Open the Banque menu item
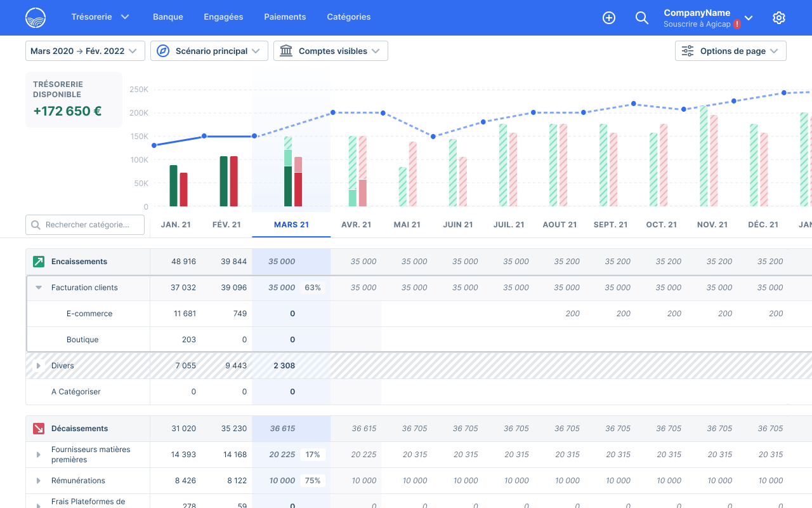812x508 pixels. click(168, 17)
